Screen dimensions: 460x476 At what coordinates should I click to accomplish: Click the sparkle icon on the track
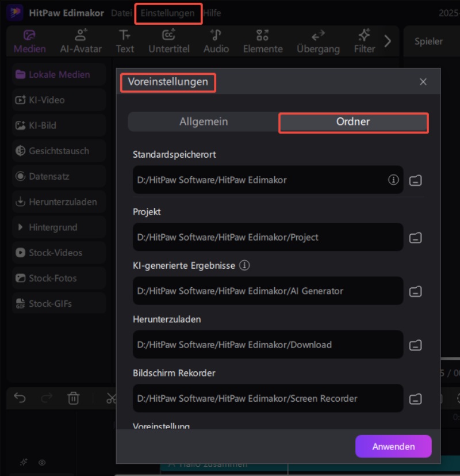point(24,462)
